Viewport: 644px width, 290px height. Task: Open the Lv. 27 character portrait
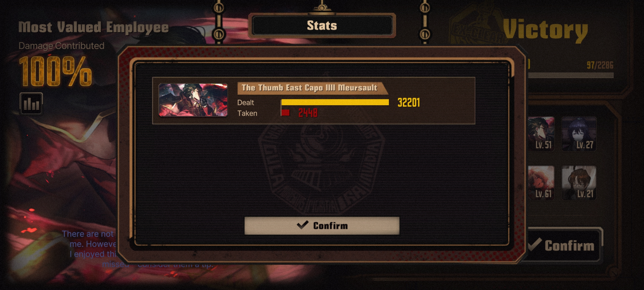click(579, 134)
